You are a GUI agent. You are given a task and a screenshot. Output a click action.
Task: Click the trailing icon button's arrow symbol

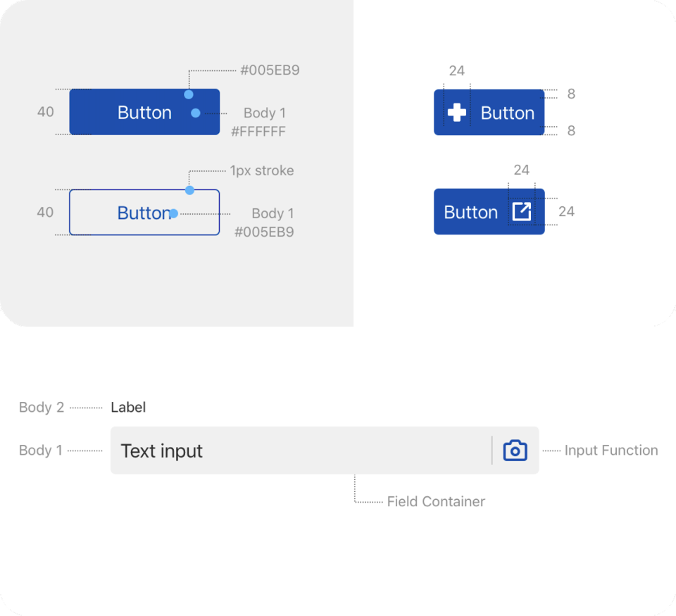[522, 212]
